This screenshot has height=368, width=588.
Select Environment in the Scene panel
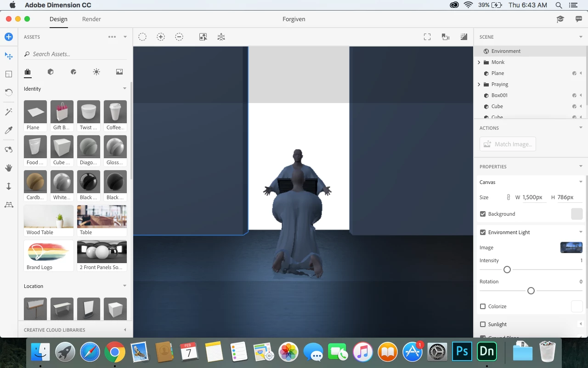531,51
